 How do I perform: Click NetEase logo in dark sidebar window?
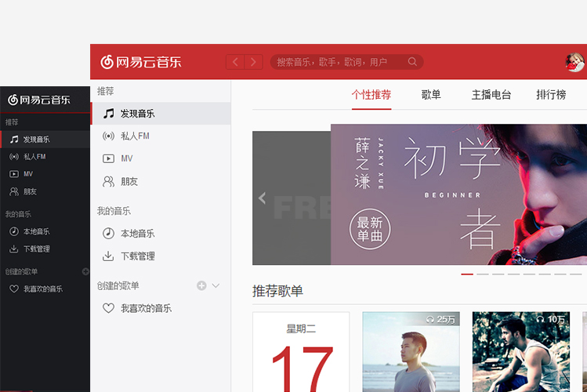39,100
